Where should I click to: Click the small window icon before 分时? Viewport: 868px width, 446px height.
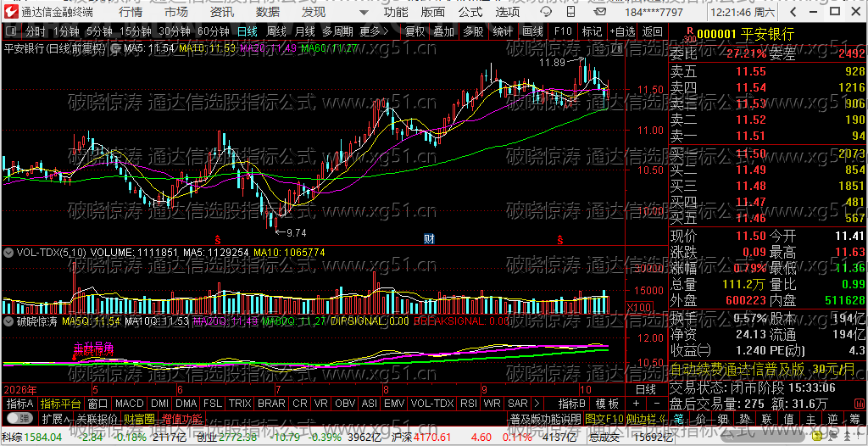pos(12,31)
